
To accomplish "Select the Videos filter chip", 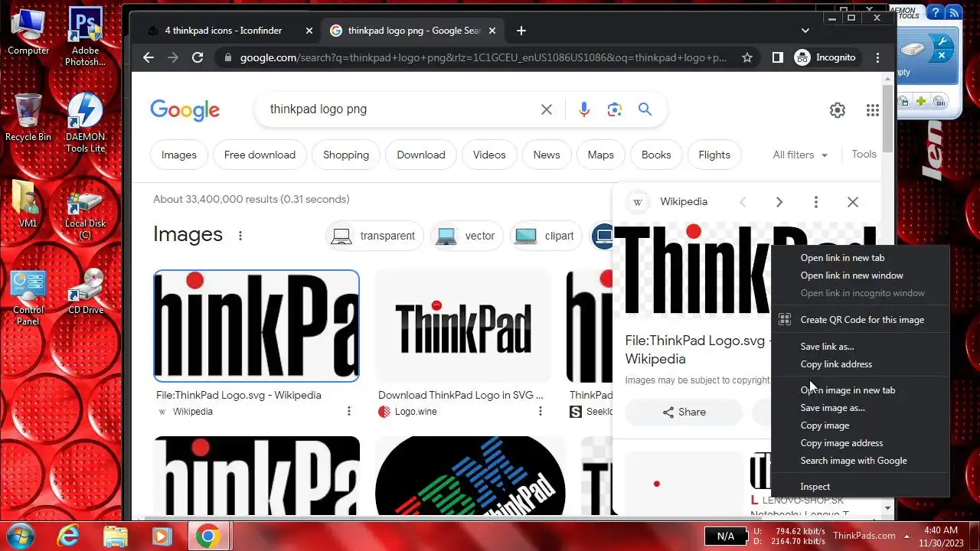I will [x=489, y=155].
